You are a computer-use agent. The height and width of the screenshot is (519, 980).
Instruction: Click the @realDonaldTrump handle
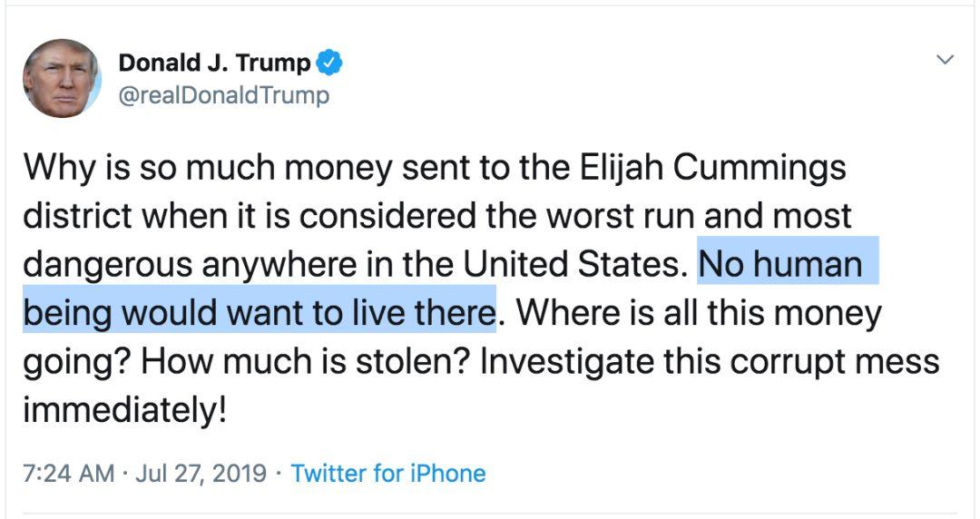point(224,94)
